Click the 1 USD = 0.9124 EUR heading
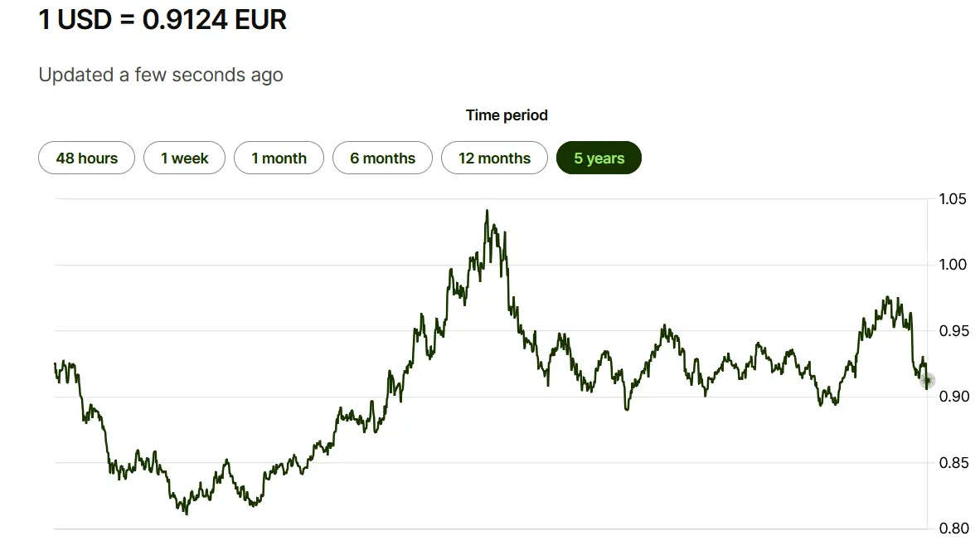Viewport: 980px width, 541px height. point(163,20)
